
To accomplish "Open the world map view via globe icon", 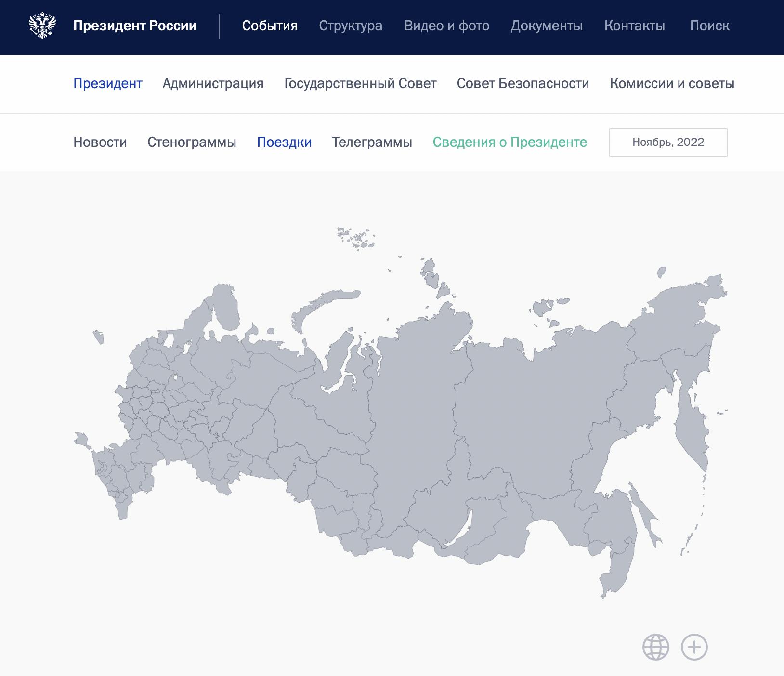I will click(655, 647).
